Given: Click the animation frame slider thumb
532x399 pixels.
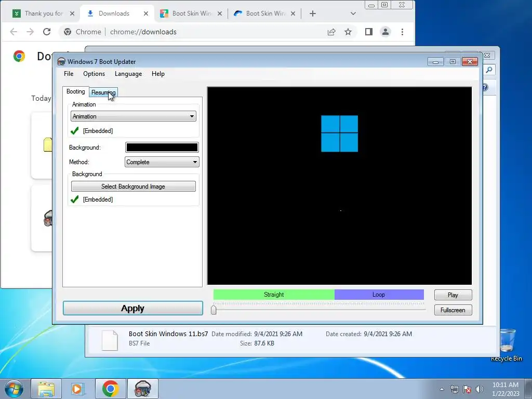Looking at the screenshot, I should click(214, 310).
